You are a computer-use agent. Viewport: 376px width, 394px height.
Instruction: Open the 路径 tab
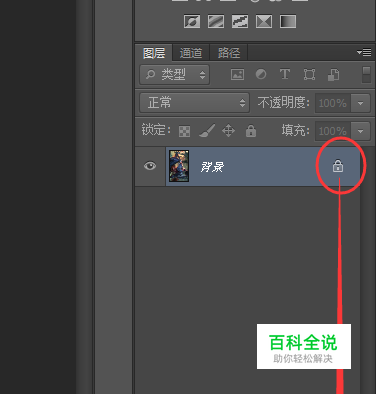229,53
